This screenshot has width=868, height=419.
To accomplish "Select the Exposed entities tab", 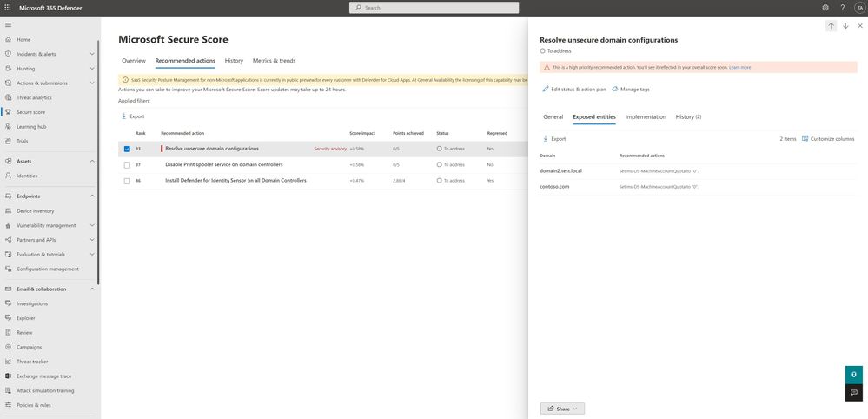I will [x=594, y=117].
